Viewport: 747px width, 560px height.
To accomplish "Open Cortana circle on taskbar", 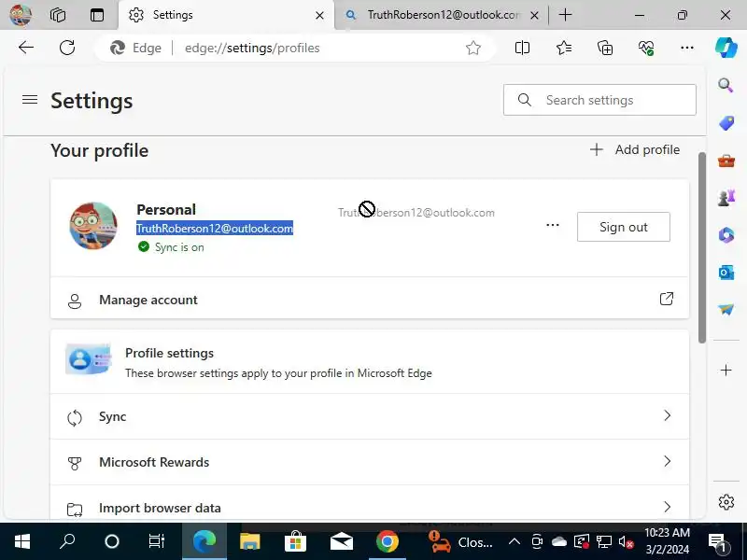I will [111, 541].
